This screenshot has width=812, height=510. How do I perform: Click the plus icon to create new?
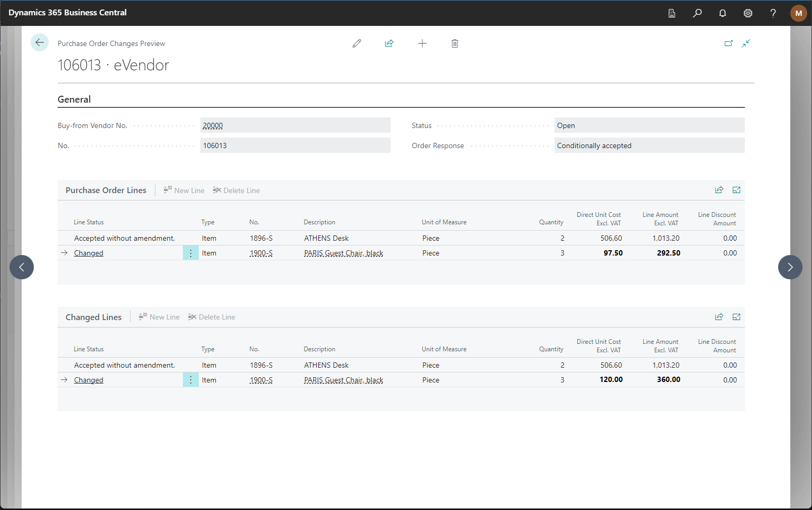point(422,43)
